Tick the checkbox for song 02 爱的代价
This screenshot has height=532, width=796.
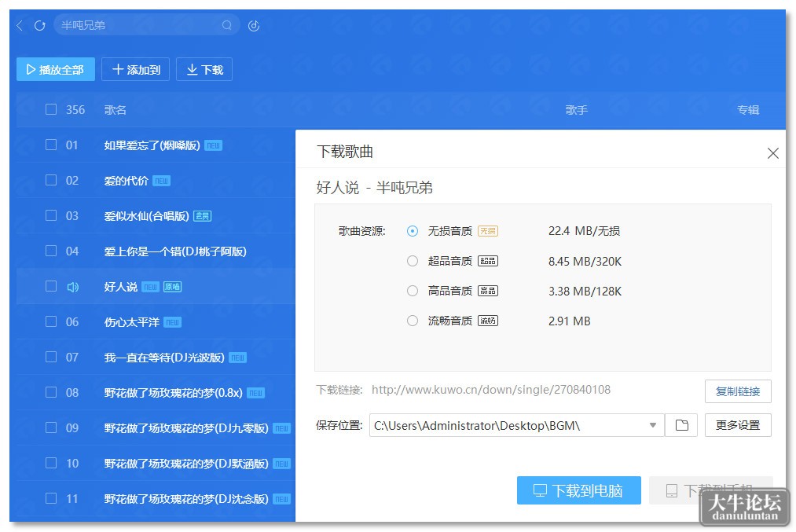pos(51,180)
